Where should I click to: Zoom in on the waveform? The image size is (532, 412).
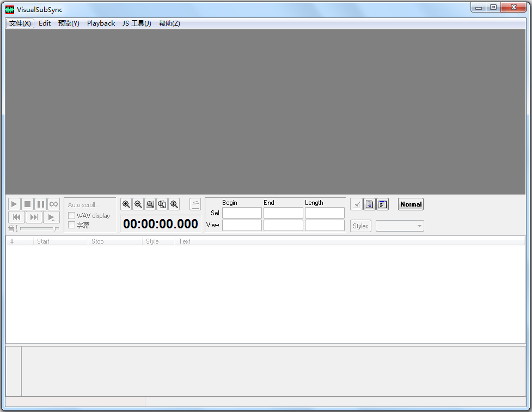point(126,204)
